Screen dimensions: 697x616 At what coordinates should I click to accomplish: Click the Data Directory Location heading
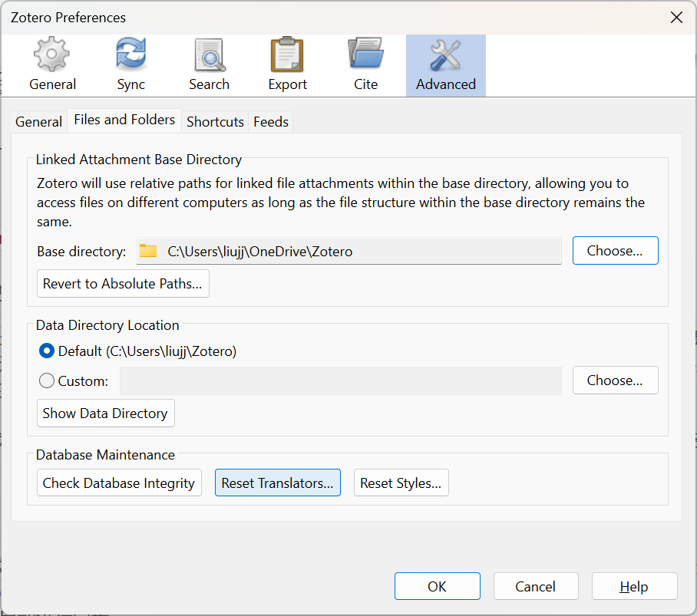pyautogui.click(x=107, y=325)
